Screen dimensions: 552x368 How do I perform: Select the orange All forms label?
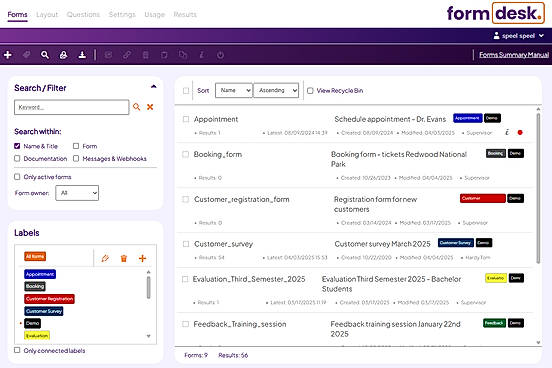click(x=35, y=256)
